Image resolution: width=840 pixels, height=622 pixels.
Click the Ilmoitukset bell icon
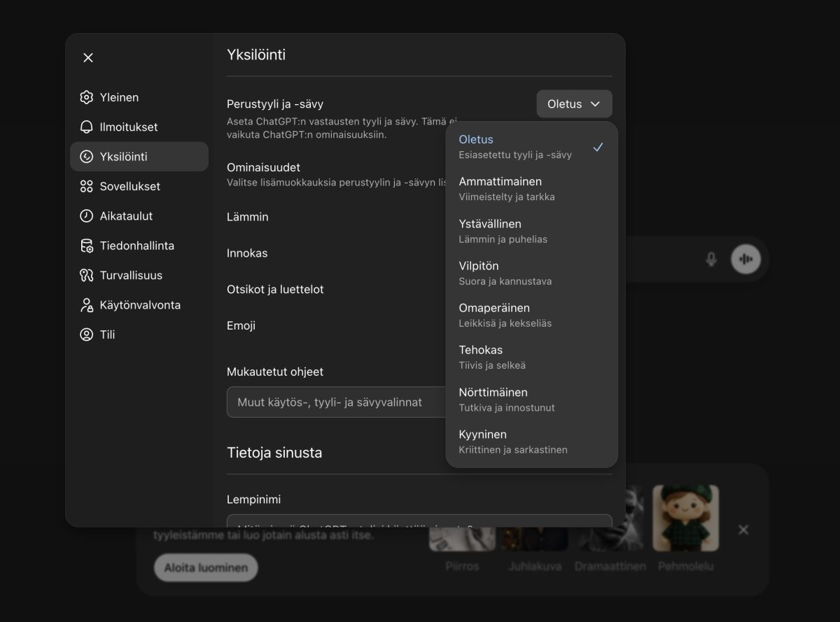(x=87, y=127)
